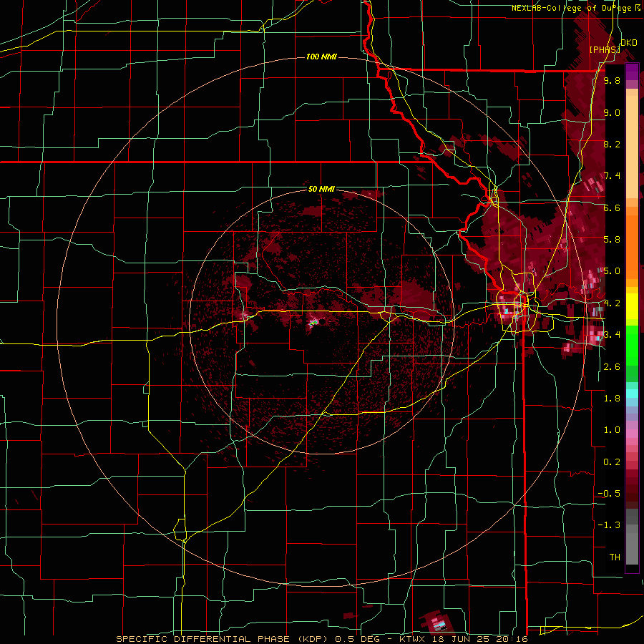Click the 8.2 scale value

pyautogui.click(x=612, y=144)
